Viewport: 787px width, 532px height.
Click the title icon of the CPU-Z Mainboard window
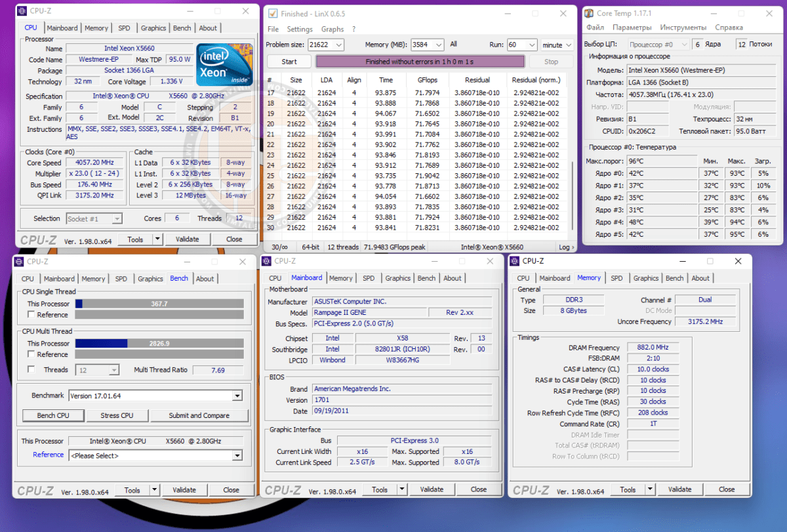[266, 261]
